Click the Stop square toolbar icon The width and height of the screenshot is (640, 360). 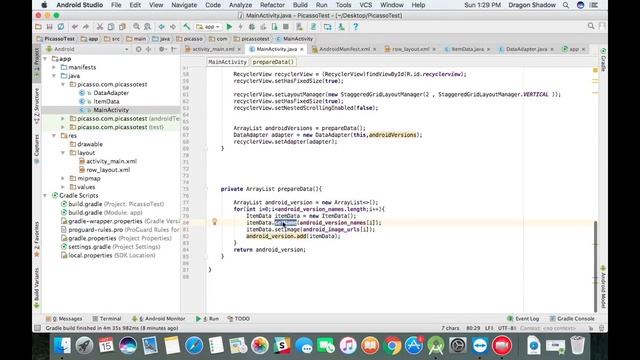(x=286, y=27)
